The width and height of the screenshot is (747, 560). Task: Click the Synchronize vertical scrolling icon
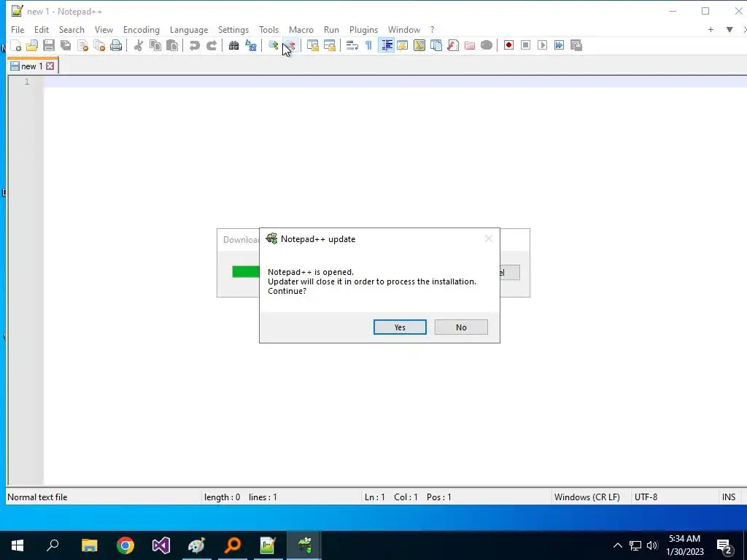313,46
